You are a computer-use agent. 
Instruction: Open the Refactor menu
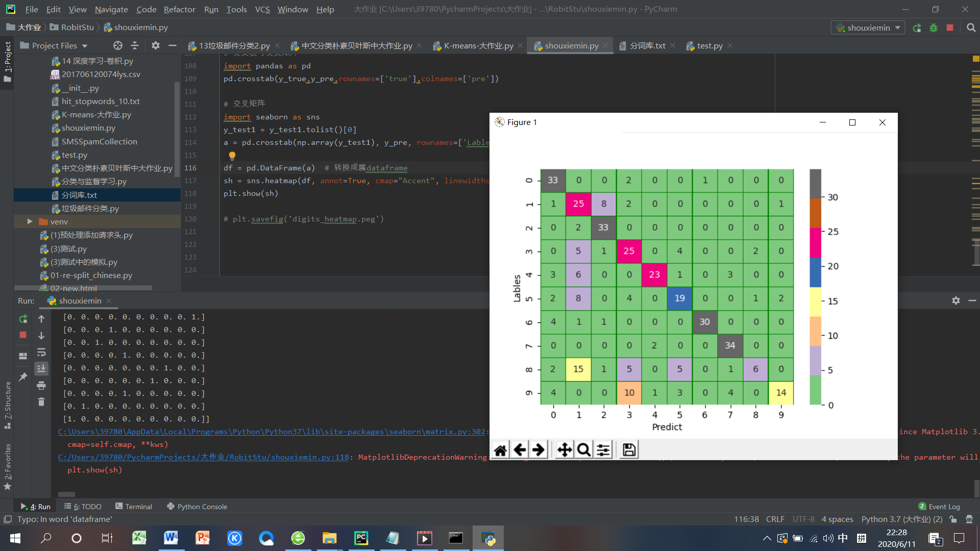(x=179, y=9)
